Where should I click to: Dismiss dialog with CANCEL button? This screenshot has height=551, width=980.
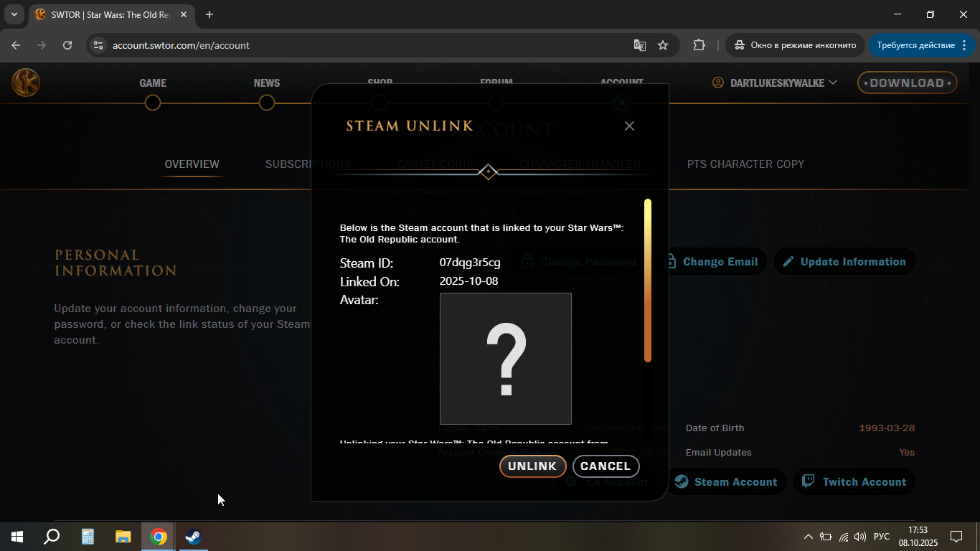click(x=606, y=466)
